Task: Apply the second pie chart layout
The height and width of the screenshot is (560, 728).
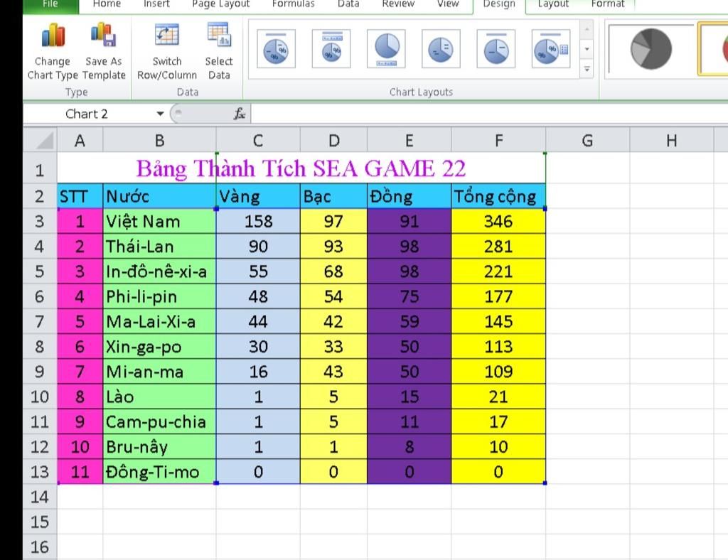Action: (x=331, y=49)
